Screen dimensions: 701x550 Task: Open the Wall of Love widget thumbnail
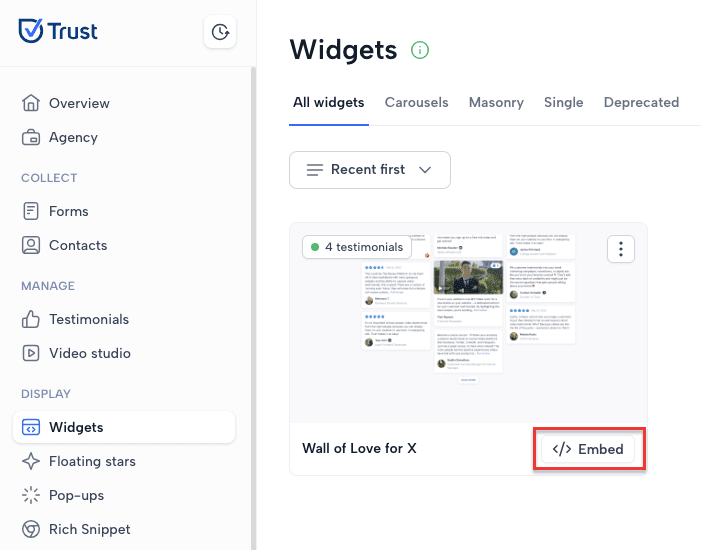[x=469, y=323]
